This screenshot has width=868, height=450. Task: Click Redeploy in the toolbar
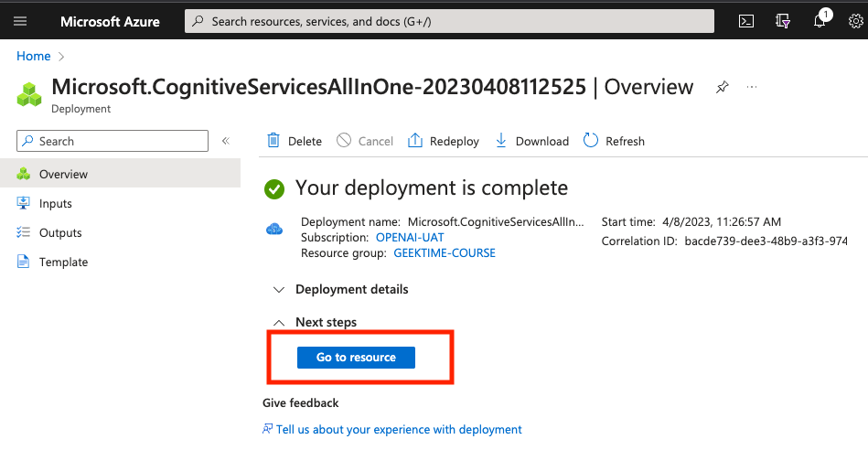[x=444, y=141]
